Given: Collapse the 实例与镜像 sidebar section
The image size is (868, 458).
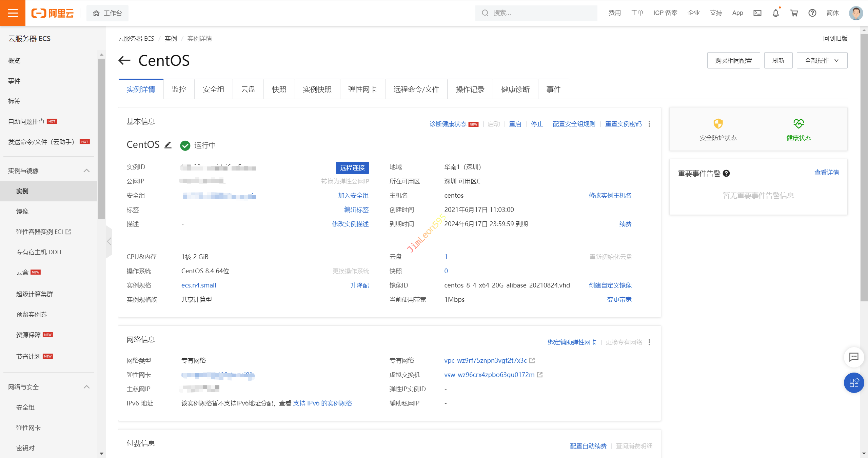Looking at the screenshot, I should pyautogui.click(x=86, y=171).
